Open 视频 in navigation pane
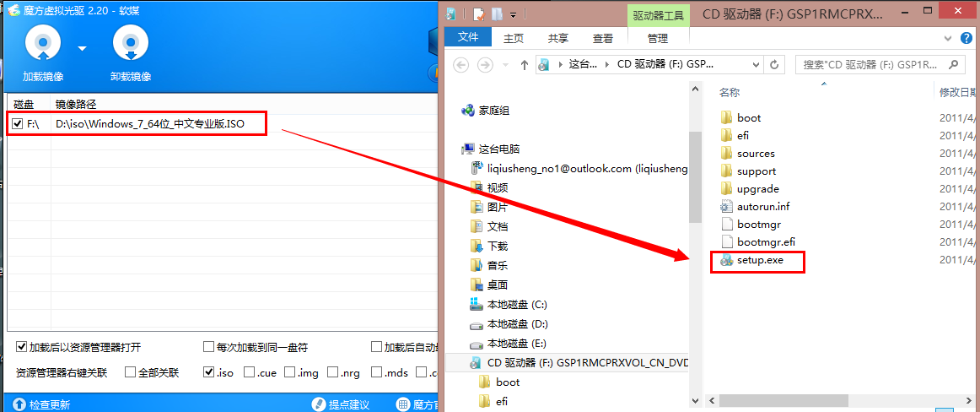This screenshot has height=412, width=980. point(489,187)
